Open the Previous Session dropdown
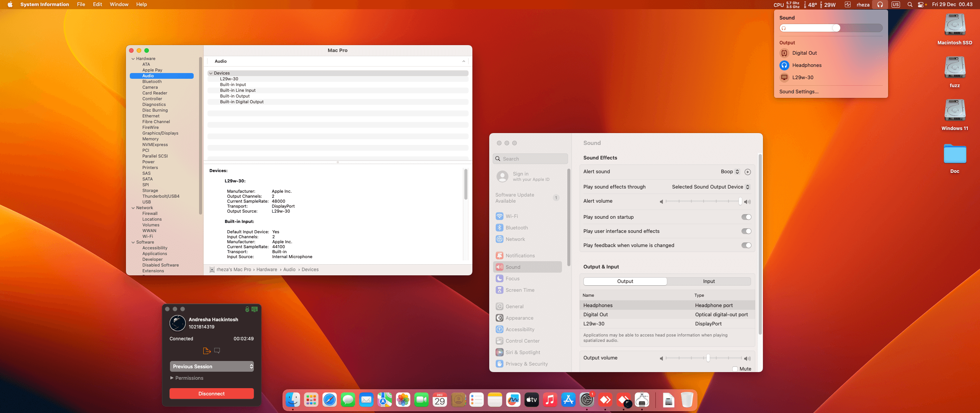The image size is (980, 413). 212,366
